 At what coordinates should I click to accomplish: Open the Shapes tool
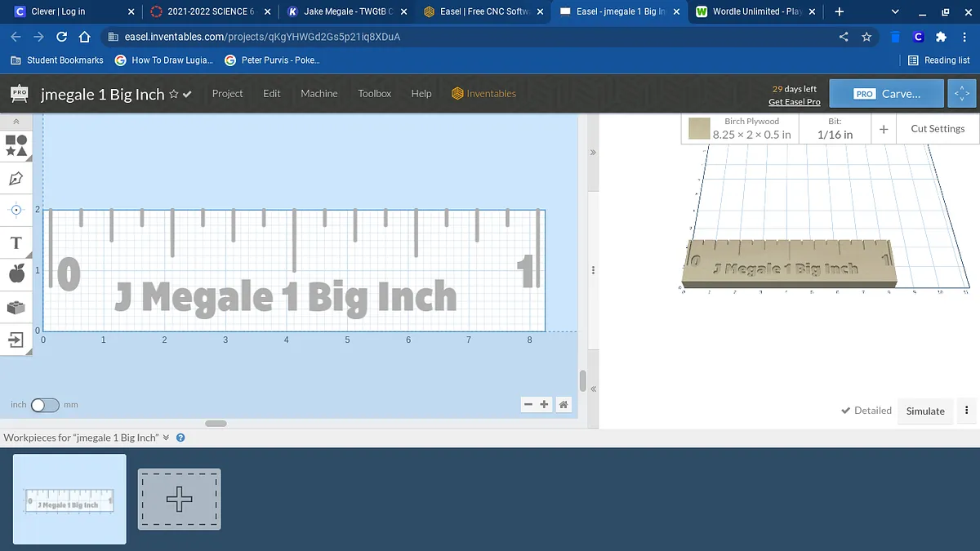click(x=16, y=145)
